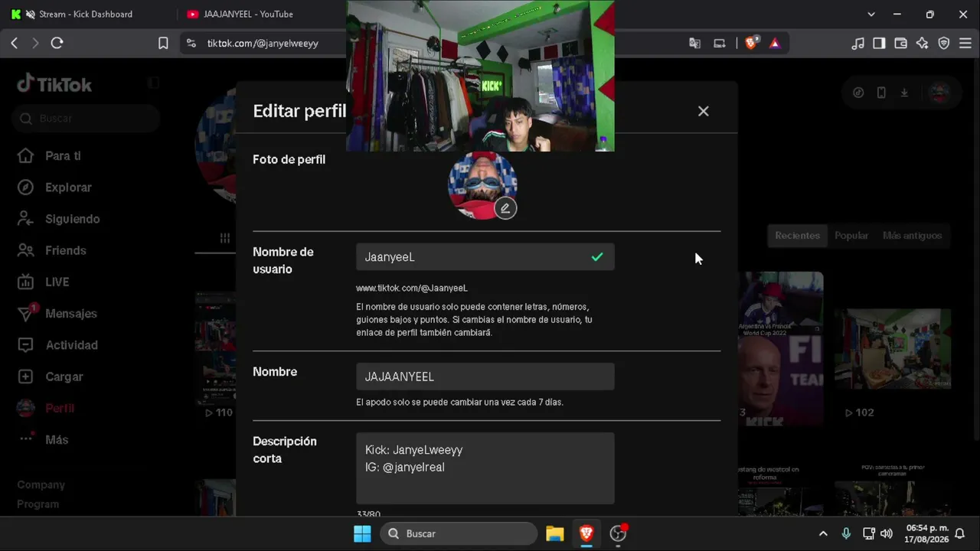Click the translate page icon
The height and width of the screenshot is (551, 980).
click(695, 44)
